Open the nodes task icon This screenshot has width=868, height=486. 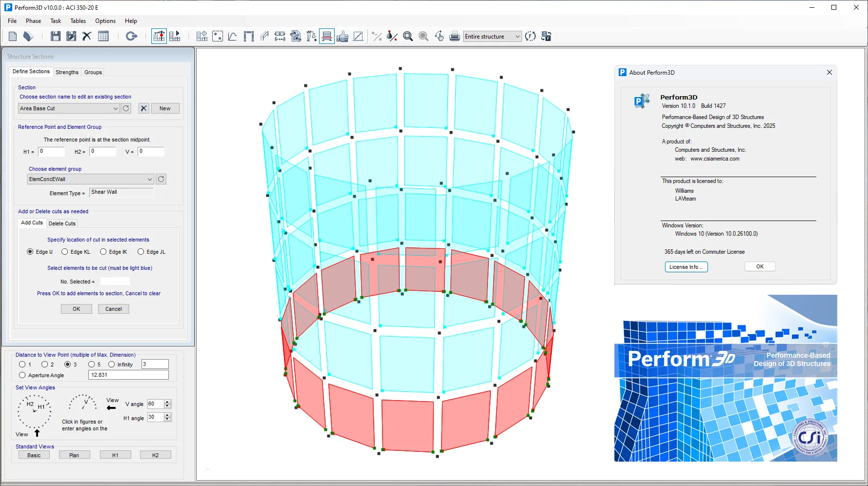[218, 36]
